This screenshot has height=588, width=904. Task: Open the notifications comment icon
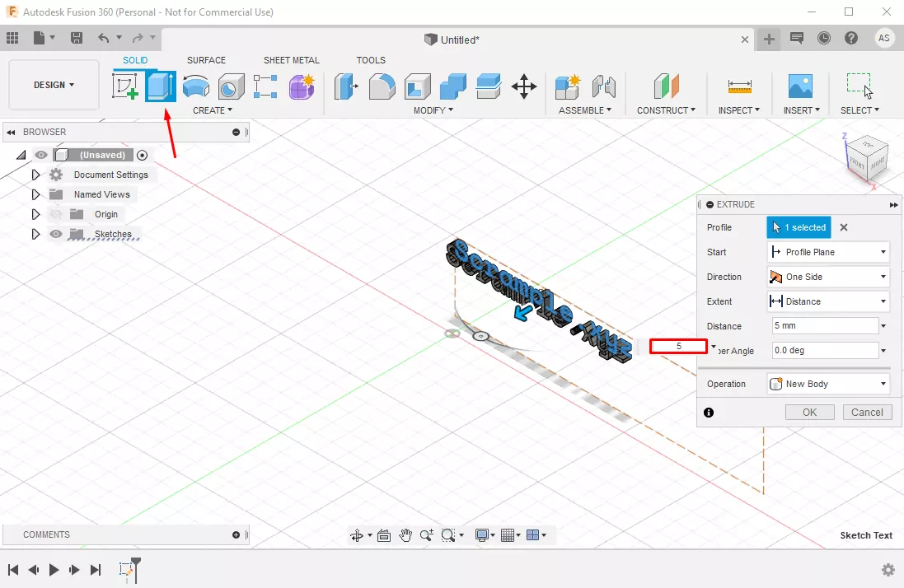[797, 38]
